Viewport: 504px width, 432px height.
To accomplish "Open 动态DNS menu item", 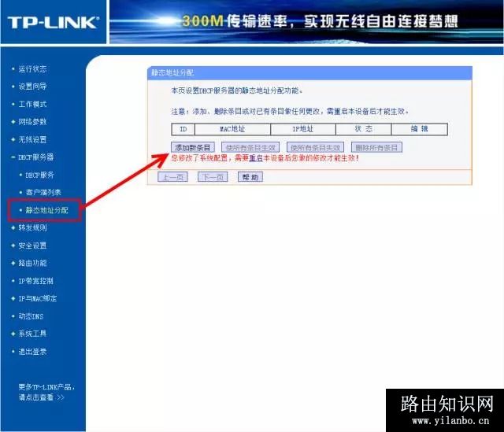I will tap(31, 316).
